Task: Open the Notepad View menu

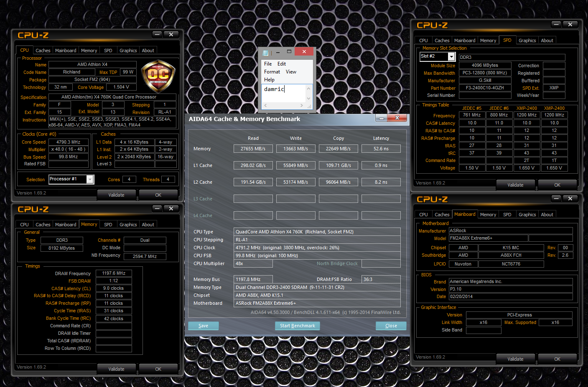Action: point(291,72)
